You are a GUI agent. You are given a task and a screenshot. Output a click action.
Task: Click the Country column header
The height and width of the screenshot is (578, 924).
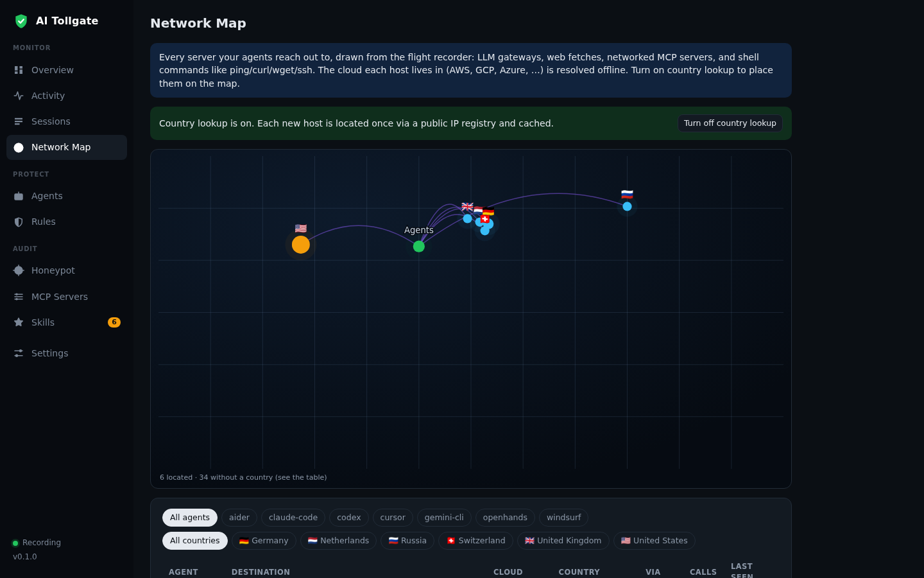579,572
